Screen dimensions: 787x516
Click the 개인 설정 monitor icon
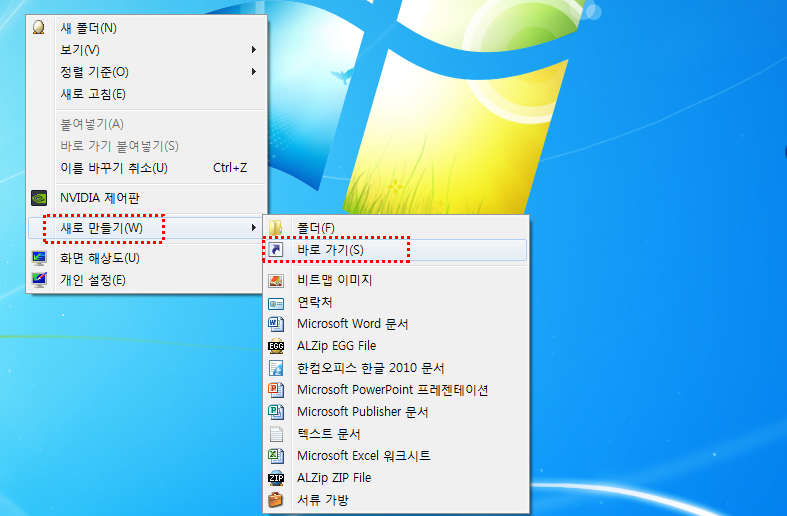click(x=39, y=280)
